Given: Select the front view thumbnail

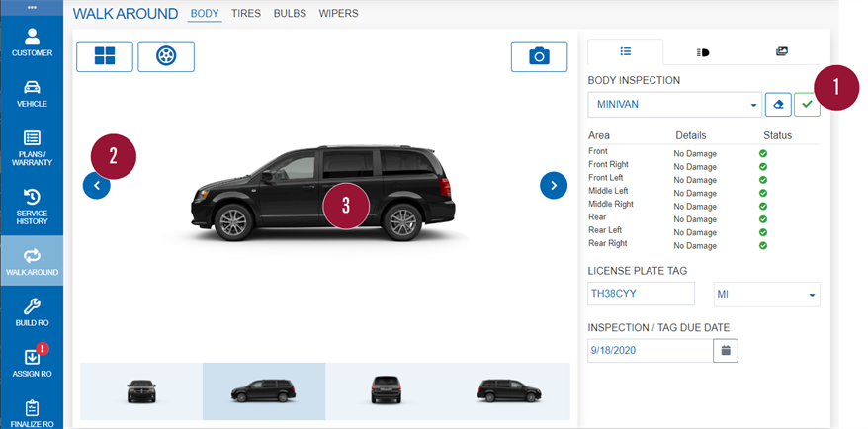Looking at the screenshot, I should [x=141, y=391].
